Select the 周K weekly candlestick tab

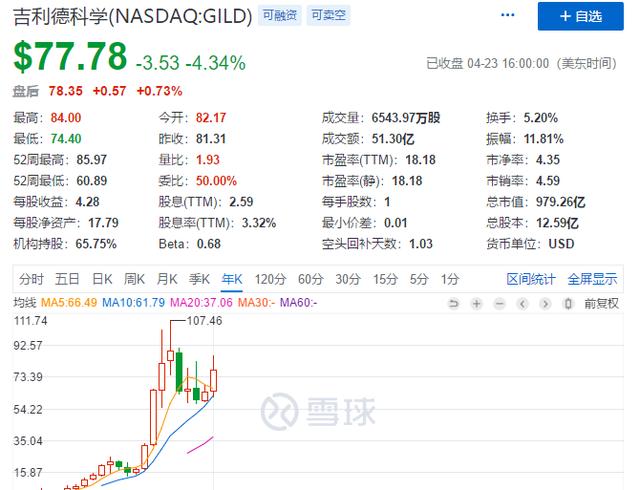(x=134, y=279)
